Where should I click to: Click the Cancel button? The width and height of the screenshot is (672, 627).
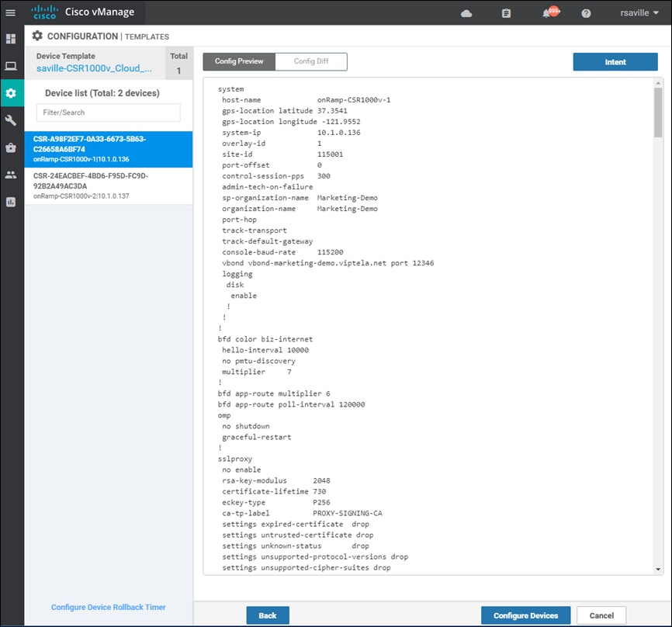coord(601,615)
